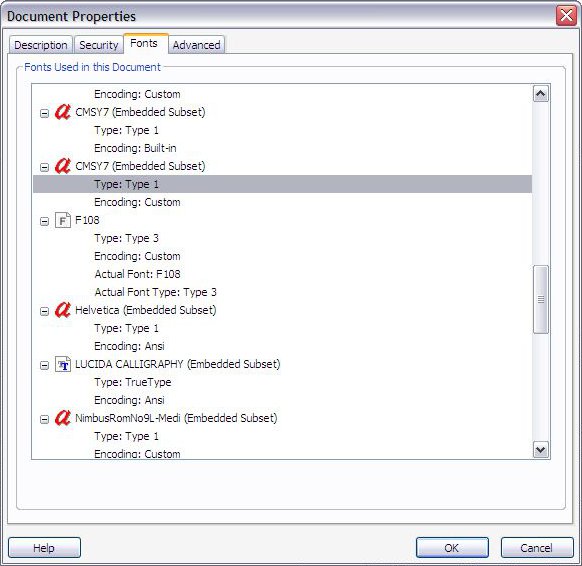Collapse the NimbusRomNo9L-Medi font entry

tap(44, 419)
